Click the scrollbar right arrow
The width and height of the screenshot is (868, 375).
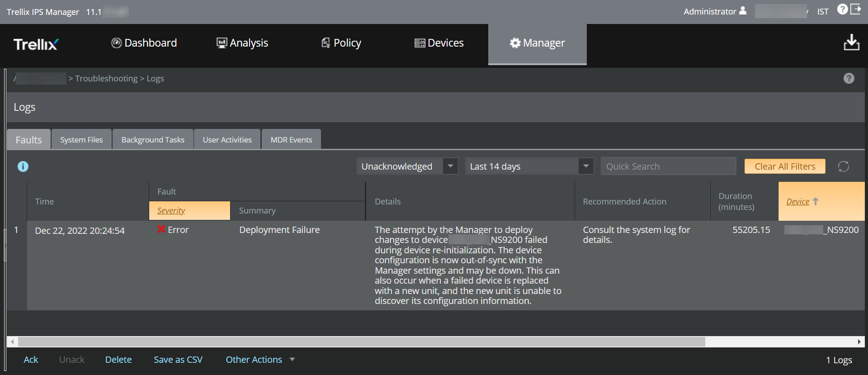pyautogui.click(x=859, y=342)
